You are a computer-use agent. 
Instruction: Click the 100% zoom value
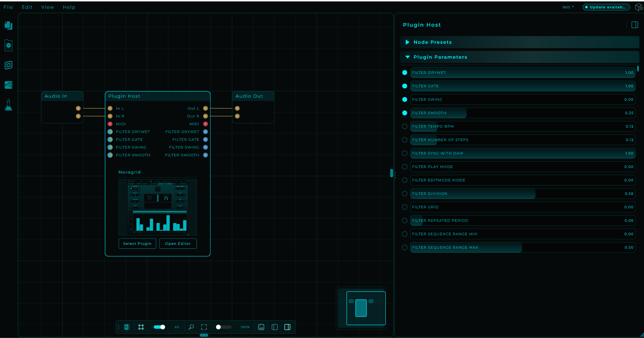(x=245, y=327)
